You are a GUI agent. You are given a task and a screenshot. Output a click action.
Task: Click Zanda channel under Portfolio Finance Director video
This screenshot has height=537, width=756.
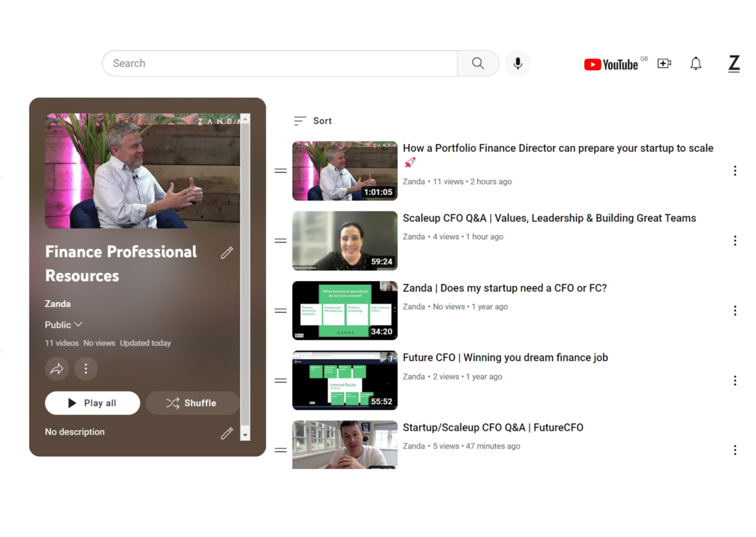click(x=414, y=182)
